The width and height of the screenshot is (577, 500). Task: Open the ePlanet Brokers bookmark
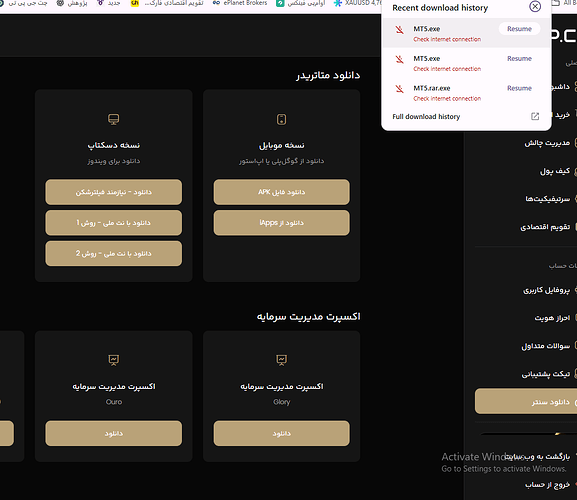240,3
